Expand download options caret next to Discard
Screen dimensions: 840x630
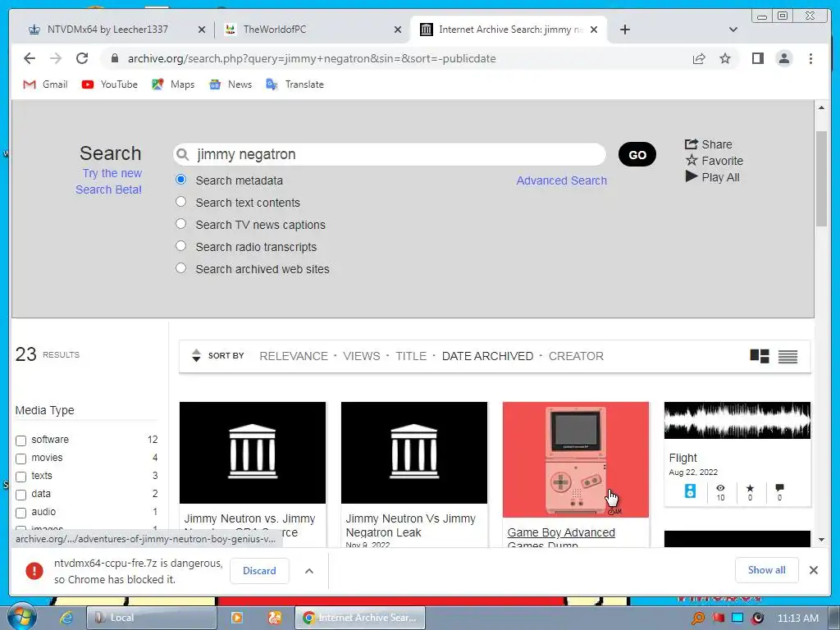[309, 571]
